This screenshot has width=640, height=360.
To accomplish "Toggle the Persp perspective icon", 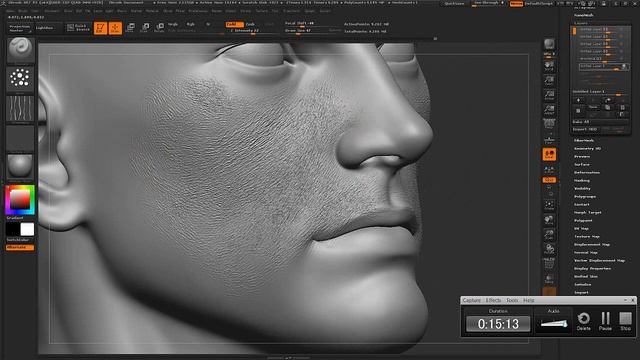I will [549, 124].
